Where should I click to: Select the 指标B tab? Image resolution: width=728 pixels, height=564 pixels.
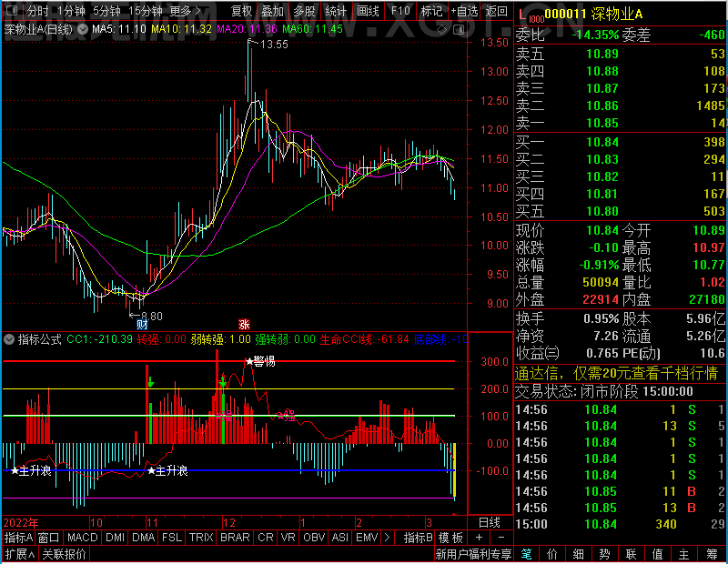click(x=418, y=538)
